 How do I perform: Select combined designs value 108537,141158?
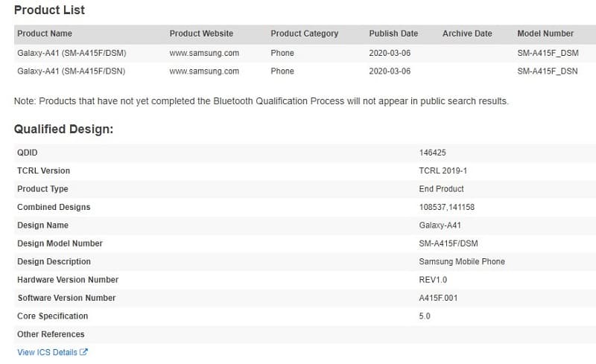[446, 207]
